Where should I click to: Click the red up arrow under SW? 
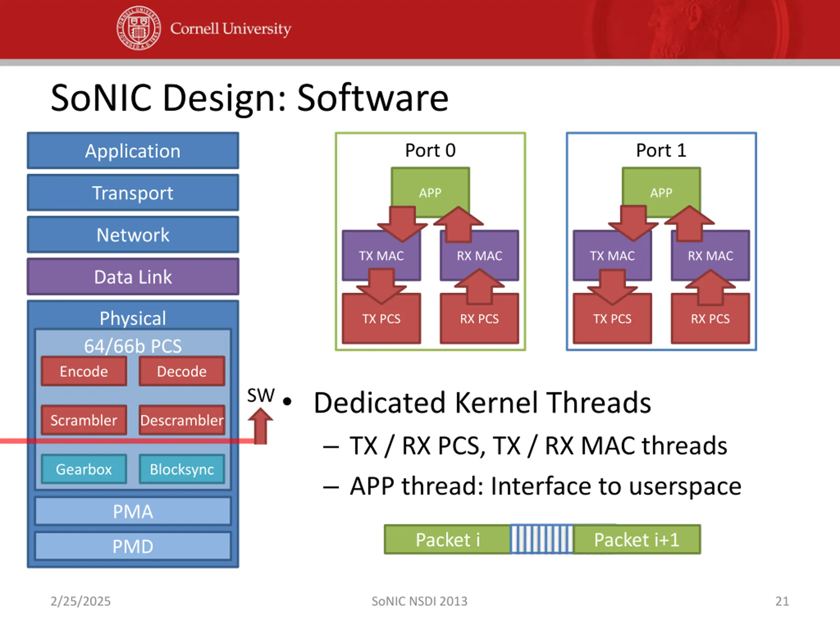261,426
